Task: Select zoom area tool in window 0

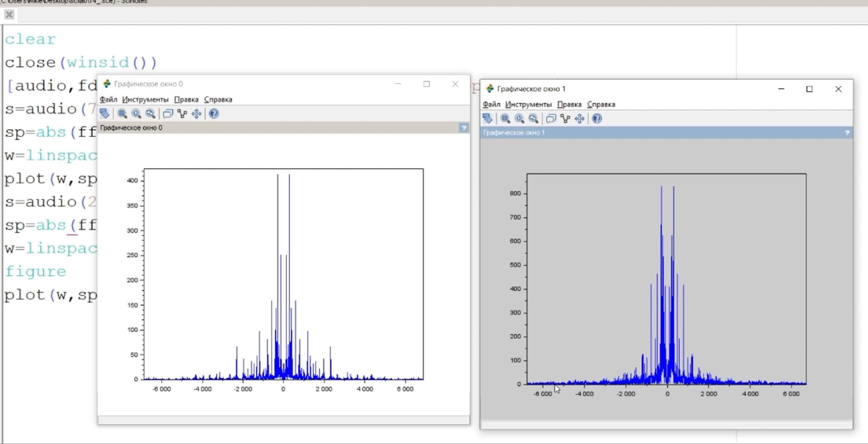Action: click(122, 114)
